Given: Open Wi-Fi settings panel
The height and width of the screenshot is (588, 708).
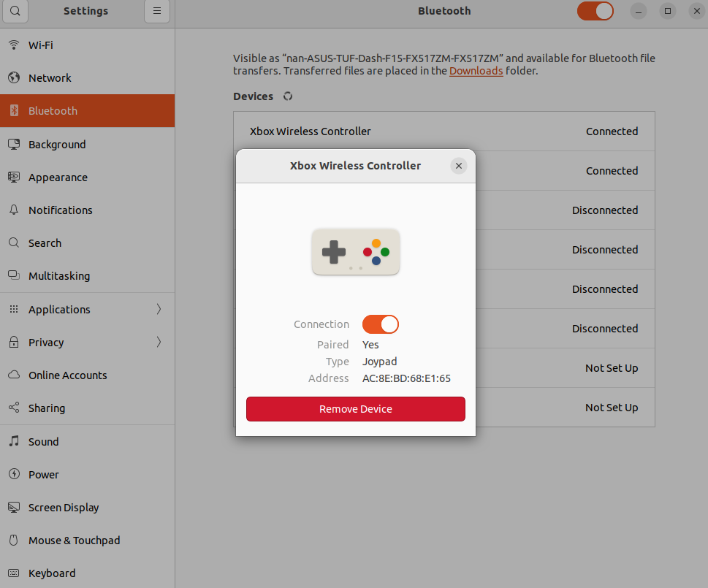Looking at the screenshot, I should (87, 45).
